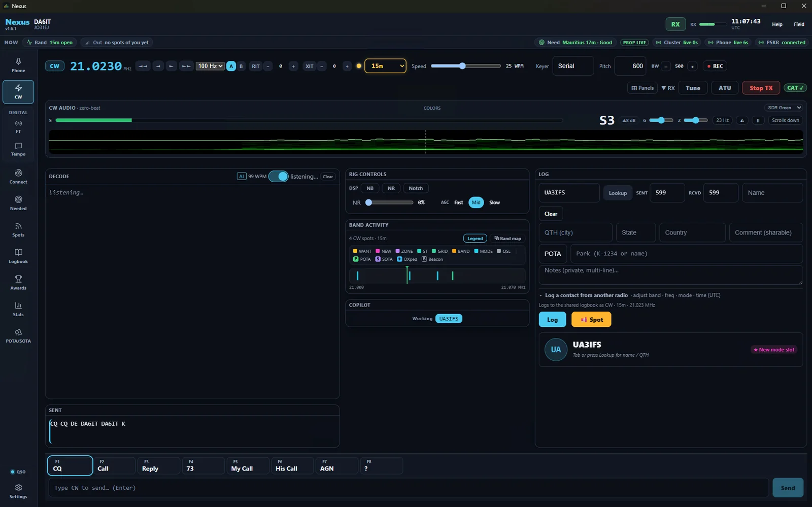Trigger the F3 Reply macro
The image size is (812, 507).
158,465
